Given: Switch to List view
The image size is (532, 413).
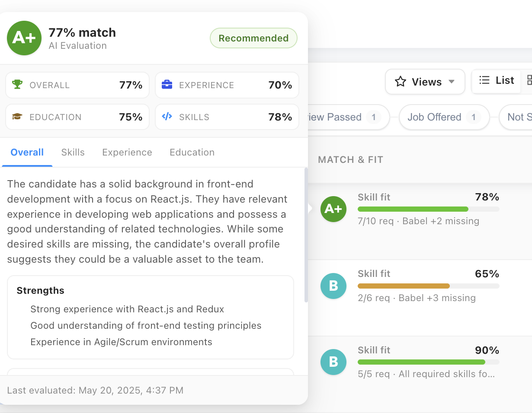Looking at the screenshot, I should (x=497, y=81).
